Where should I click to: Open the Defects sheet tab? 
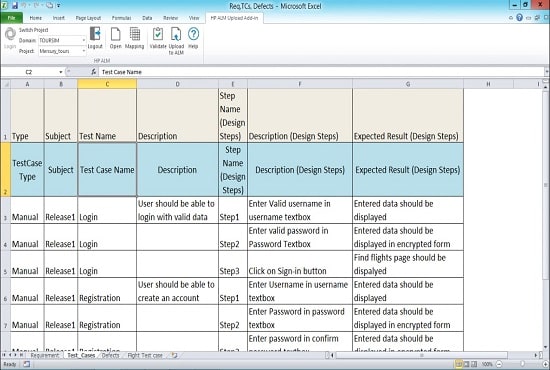110,355
